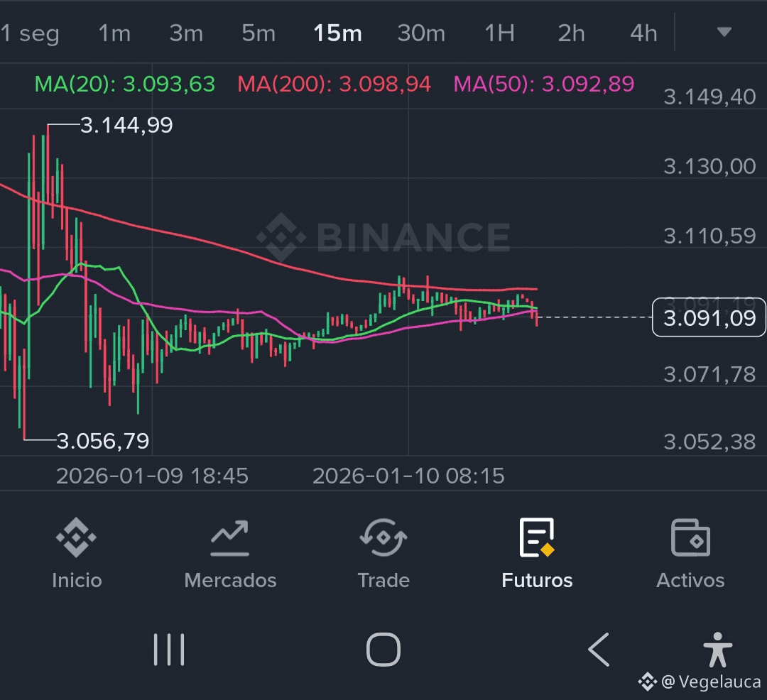The width and height of the screenshot is (767, 700).
Task: Select 30m timeframe
Action: point(421,33)
